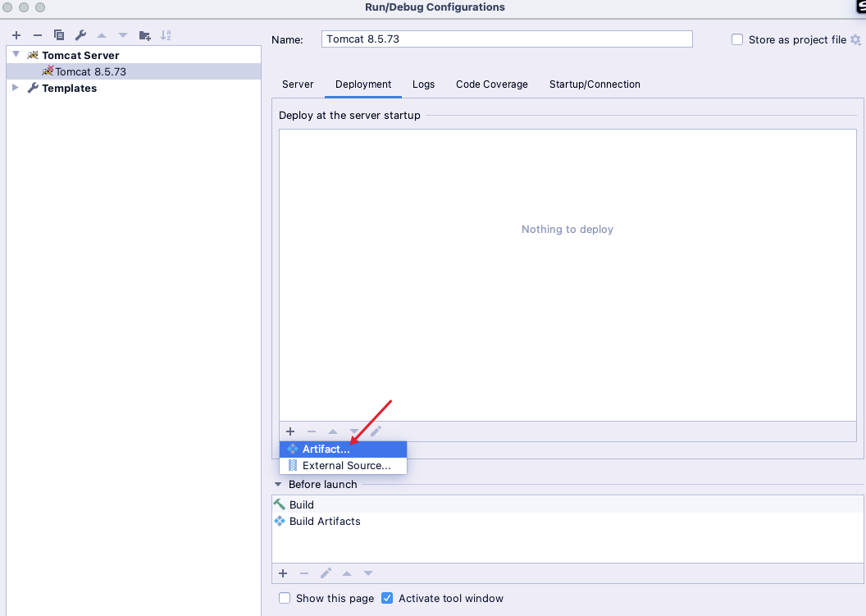Move configuration down in the left toolbar

pyautogui.click(x=123, y=35)
